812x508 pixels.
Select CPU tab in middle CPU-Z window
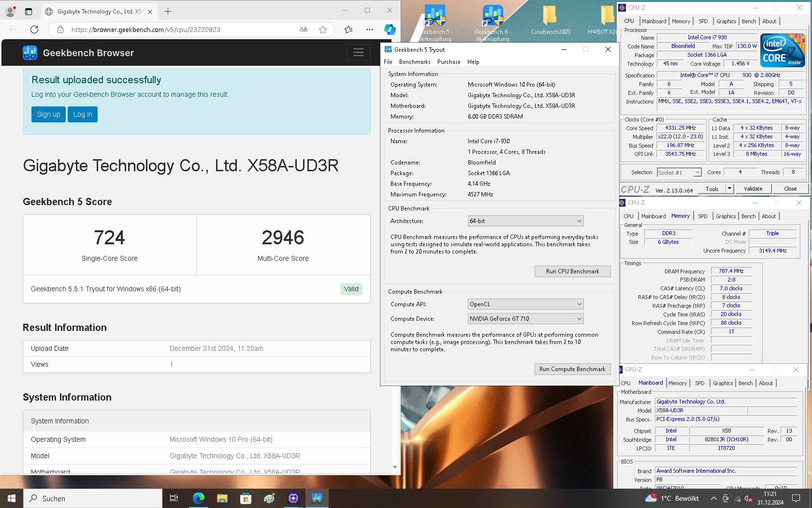point(628,216)
